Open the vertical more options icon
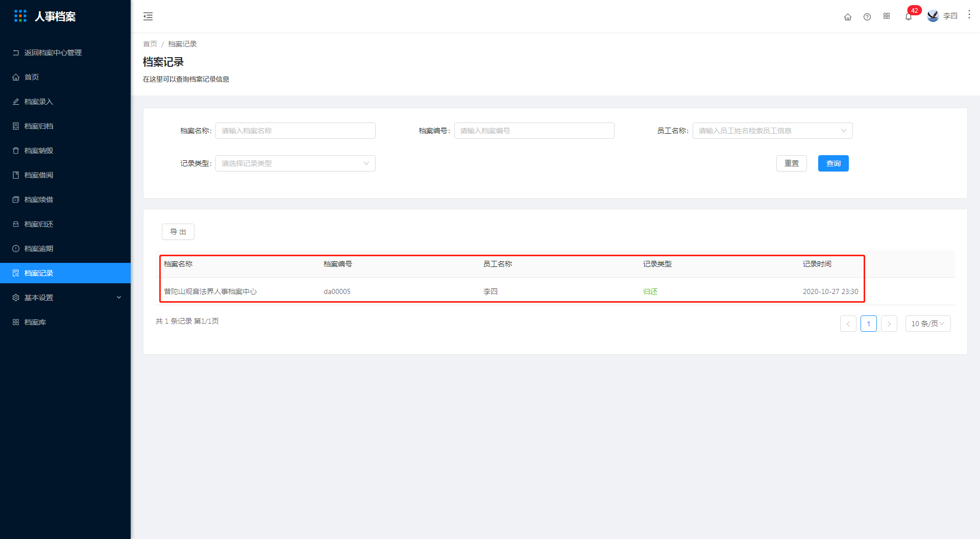 (x=969, y=15)
